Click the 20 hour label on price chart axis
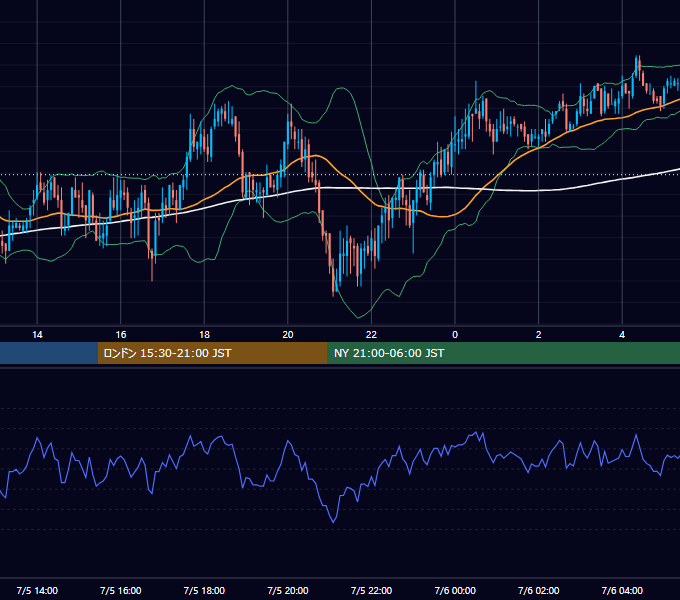The image size is (680, 600). coord(288,335)
